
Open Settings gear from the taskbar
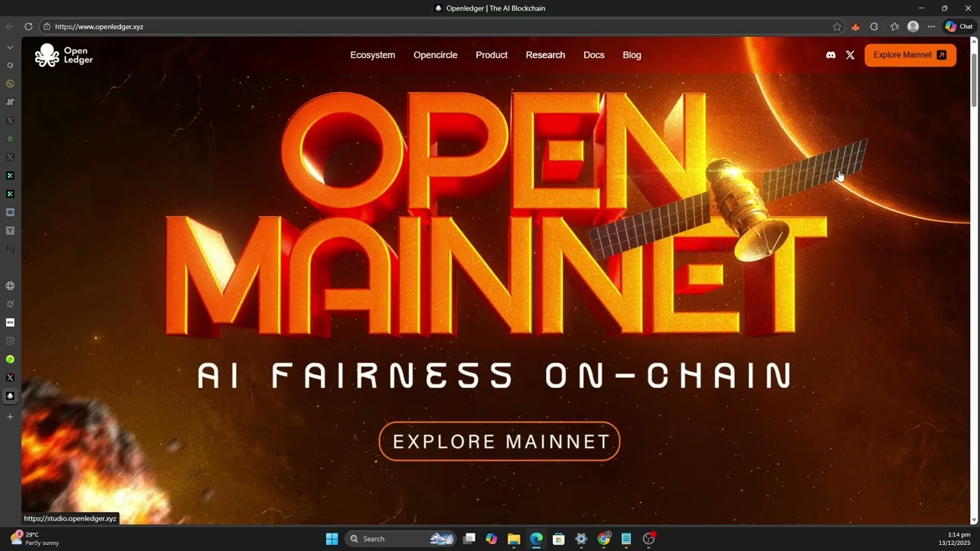(581, 539)
